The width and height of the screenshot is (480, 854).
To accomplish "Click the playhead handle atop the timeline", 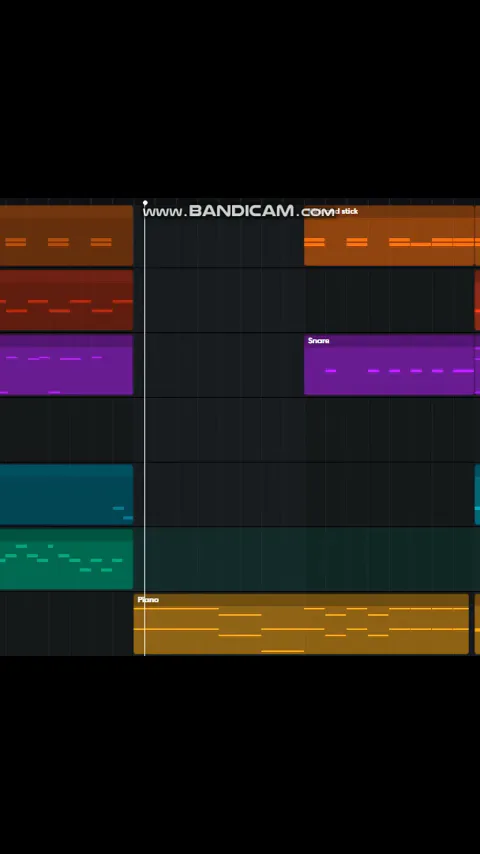I will point(145,203).
